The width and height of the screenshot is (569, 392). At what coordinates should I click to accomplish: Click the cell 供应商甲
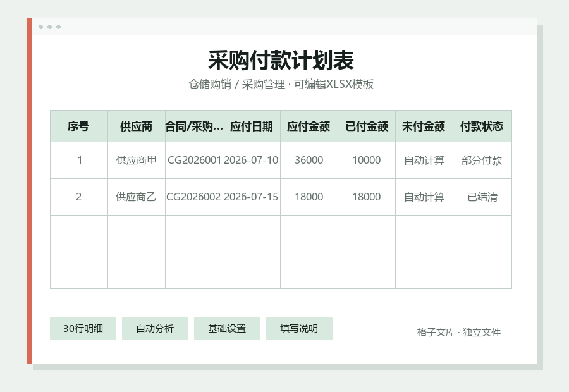(137, 161)
